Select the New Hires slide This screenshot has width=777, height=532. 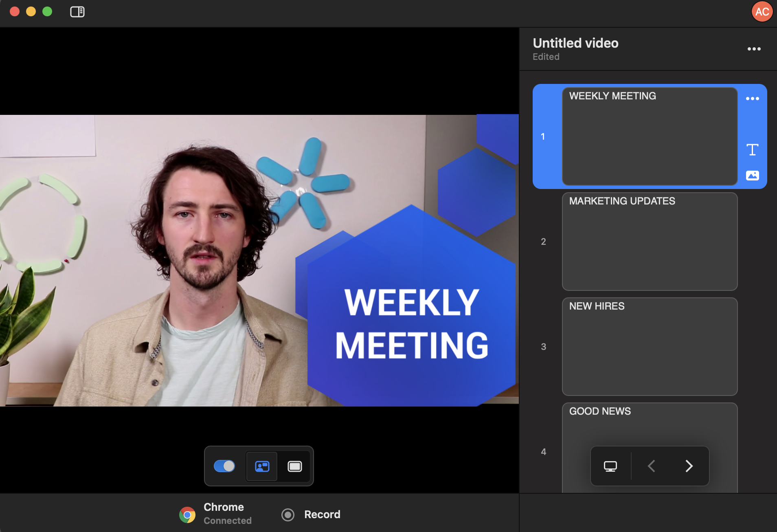click(649, 347)
